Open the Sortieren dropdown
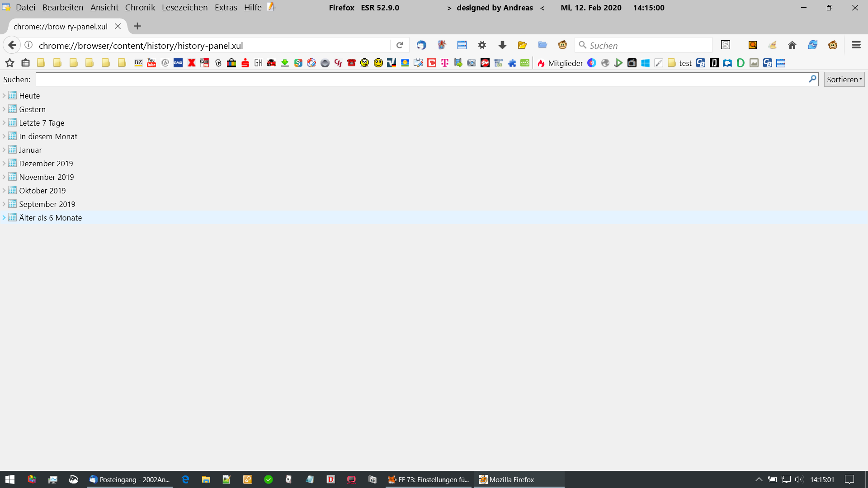This screenshot has width=868, height=488. 844,80
